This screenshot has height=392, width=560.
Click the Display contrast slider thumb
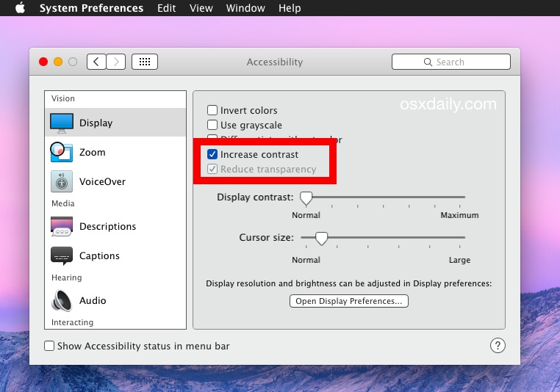pyautogui.click(x=306, y=198)
